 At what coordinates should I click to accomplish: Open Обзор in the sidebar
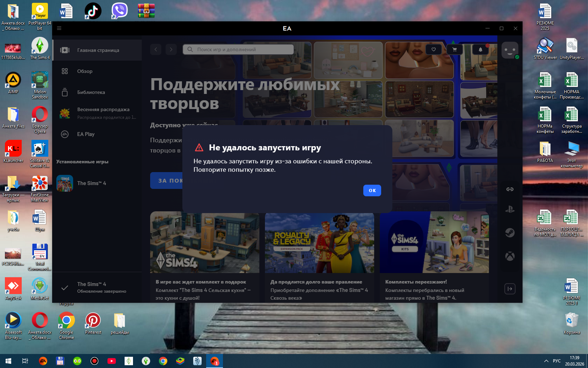coord(85,71)
